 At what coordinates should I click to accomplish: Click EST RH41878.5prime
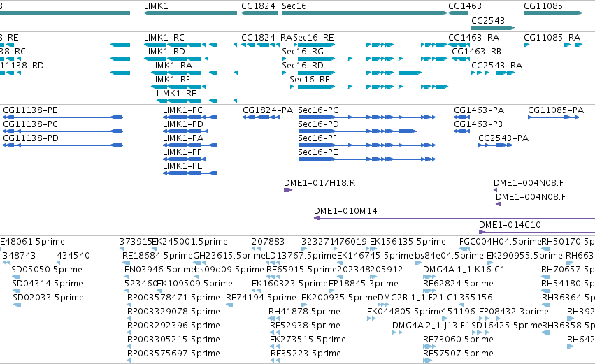pyautogui.click(x=274, y=319)
